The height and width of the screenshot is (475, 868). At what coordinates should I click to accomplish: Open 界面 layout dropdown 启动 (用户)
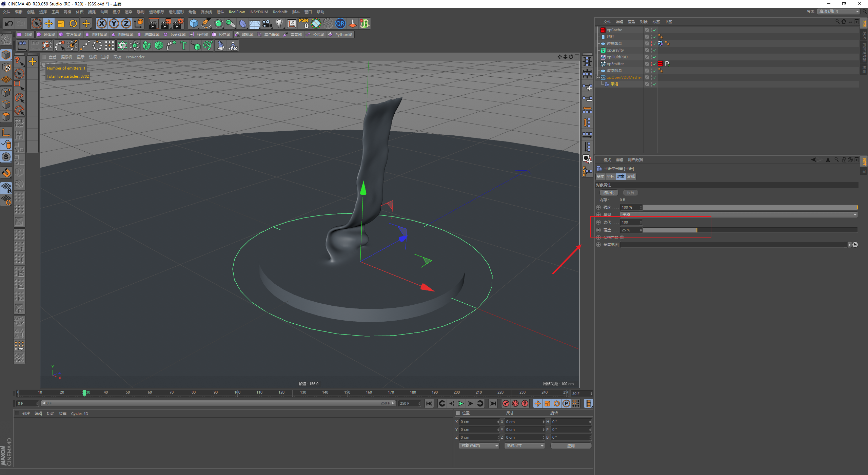pos(838,12)
